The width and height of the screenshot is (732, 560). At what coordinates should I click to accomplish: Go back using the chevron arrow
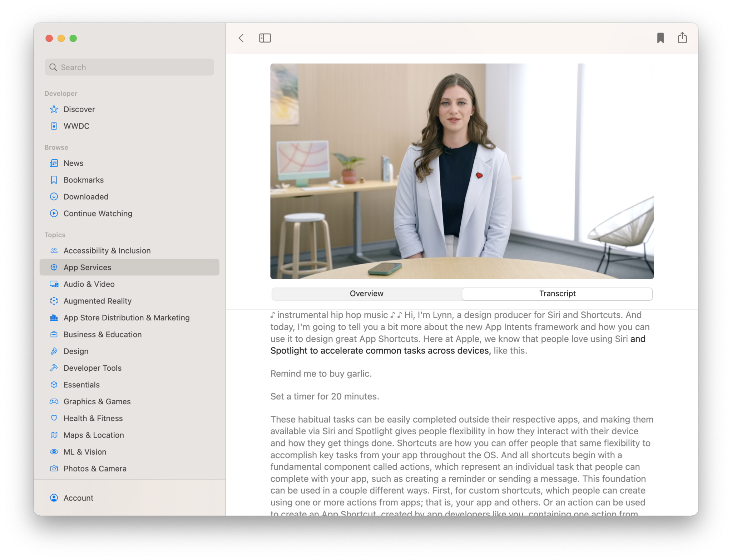tap(241, 38)
